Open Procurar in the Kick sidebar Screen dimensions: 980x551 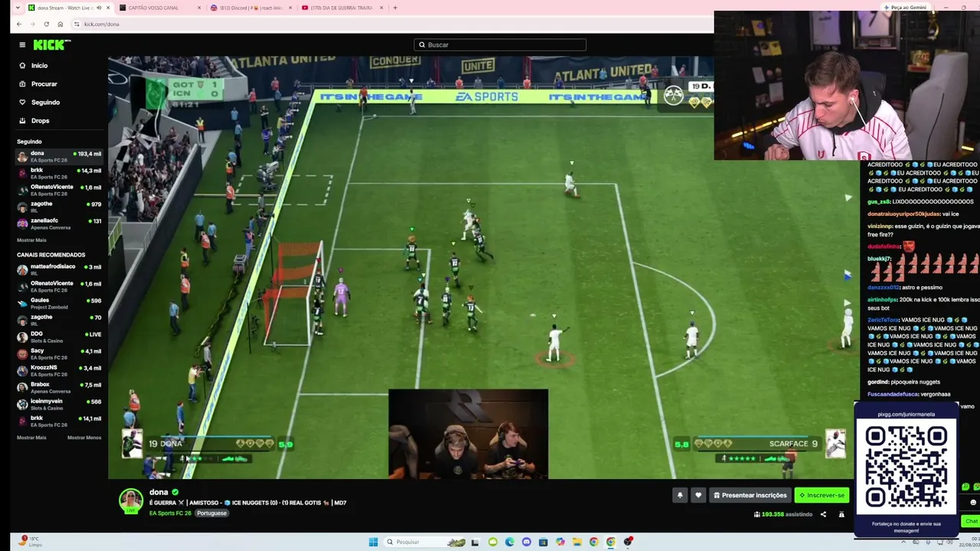click(x=44, y=84)
